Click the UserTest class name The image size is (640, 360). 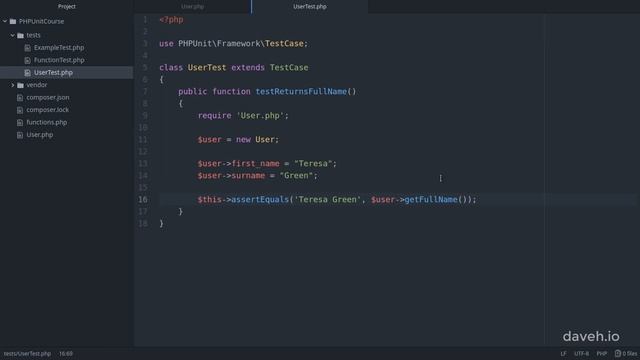click(x=207, y=67)
